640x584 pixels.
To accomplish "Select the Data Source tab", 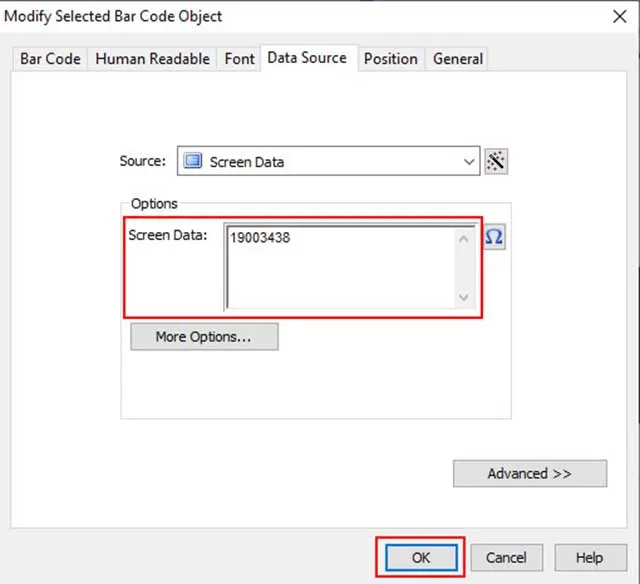I will 307,58.
